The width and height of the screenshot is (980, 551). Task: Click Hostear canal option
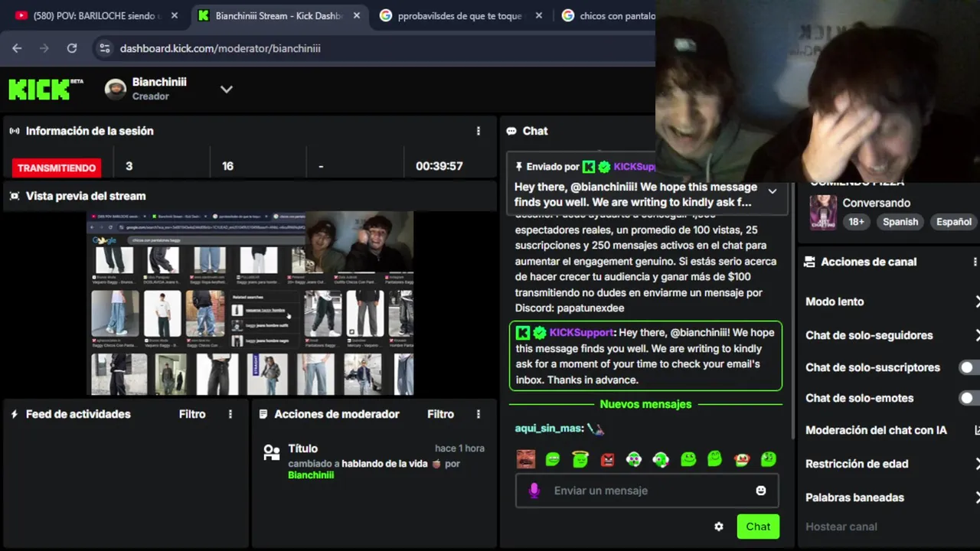pos(841,527)
